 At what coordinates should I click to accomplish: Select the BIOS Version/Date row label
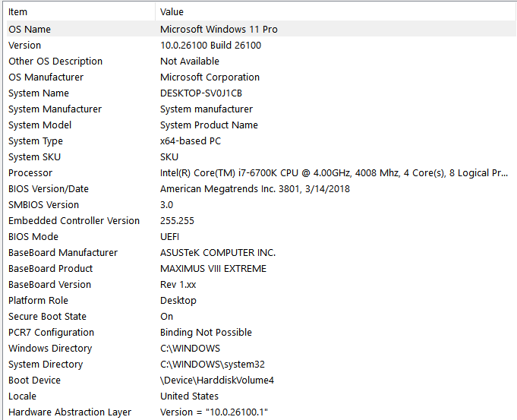[49, 188]
